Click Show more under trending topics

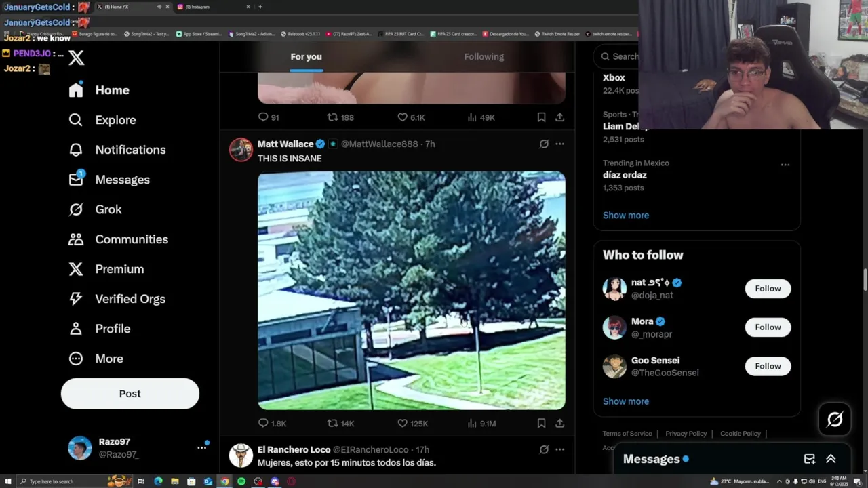coord(626,215)
